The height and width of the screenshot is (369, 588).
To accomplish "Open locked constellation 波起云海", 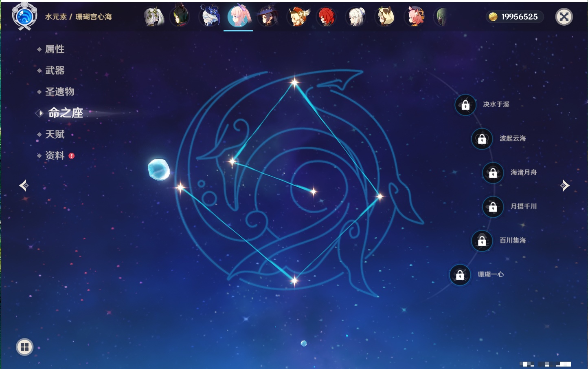I will tap(482, 139).
